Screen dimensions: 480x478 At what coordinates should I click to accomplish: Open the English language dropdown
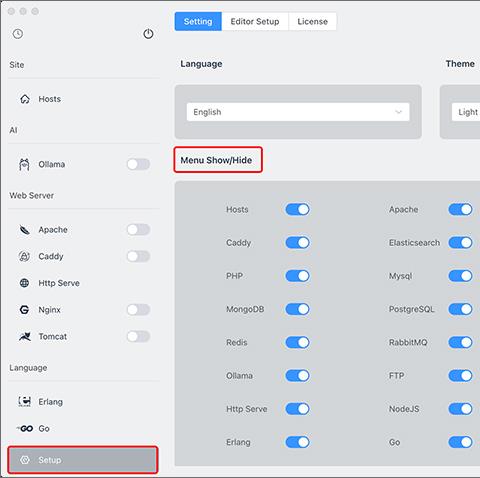click(x=298, y=112)
